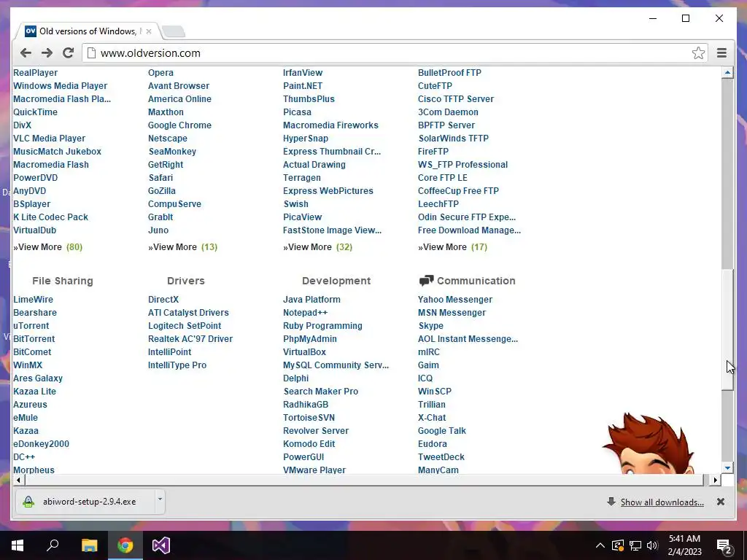Open File Explorer from taskbar

tap(89, 545)
